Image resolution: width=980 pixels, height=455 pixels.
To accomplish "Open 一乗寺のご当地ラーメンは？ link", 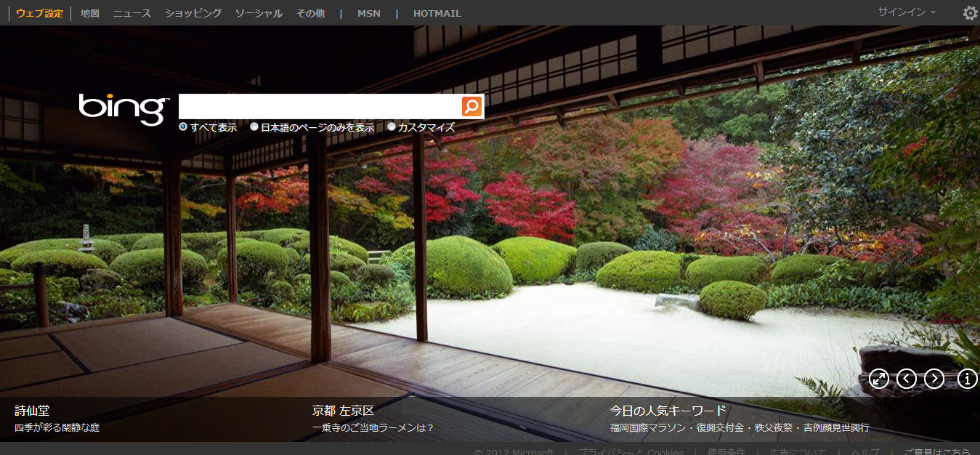I will click(373, 428).
